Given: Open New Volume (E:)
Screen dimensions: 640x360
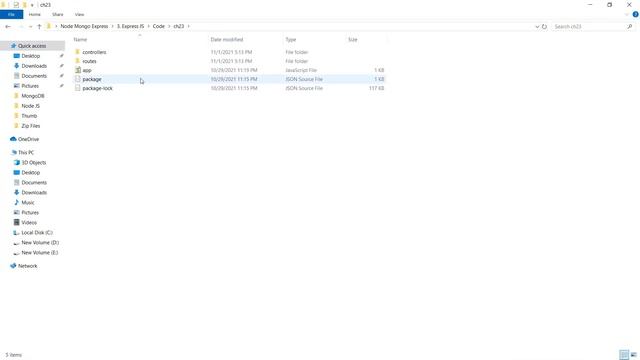Looking at the screenshot, I should click(x=40, y=252).
